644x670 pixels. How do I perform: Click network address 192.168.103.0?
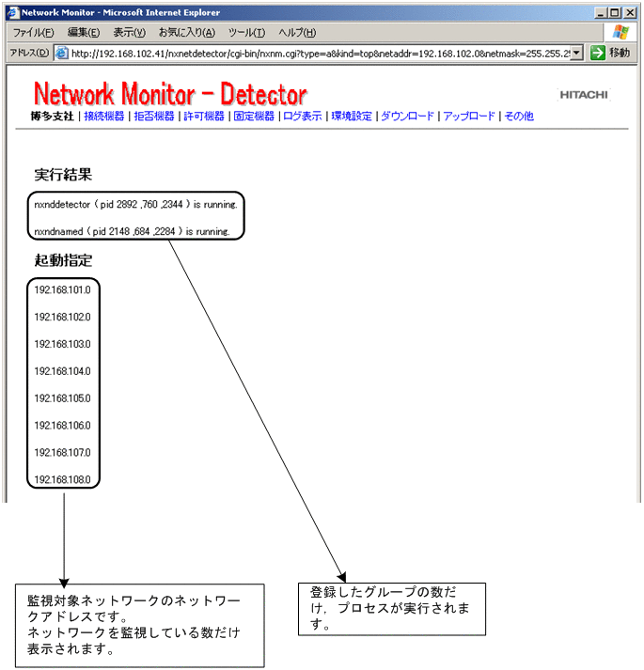pyautogui.click(x=62, y=345)
